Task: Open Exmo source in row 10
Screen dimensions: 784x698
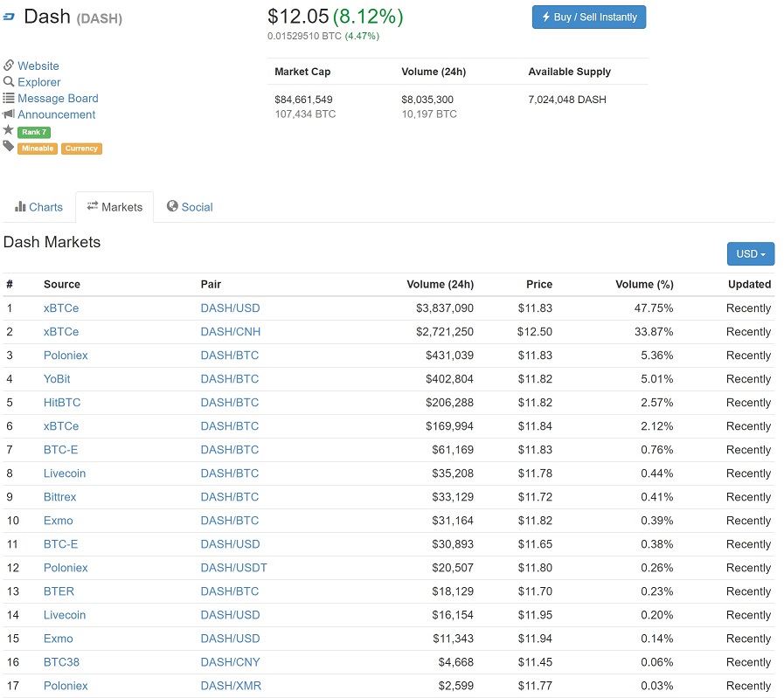Action: pos(58,521)
